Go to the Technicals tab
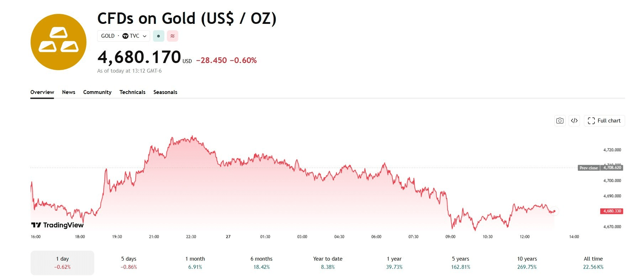Viewport: 644px width, 277px height. (x=132, y=92)
